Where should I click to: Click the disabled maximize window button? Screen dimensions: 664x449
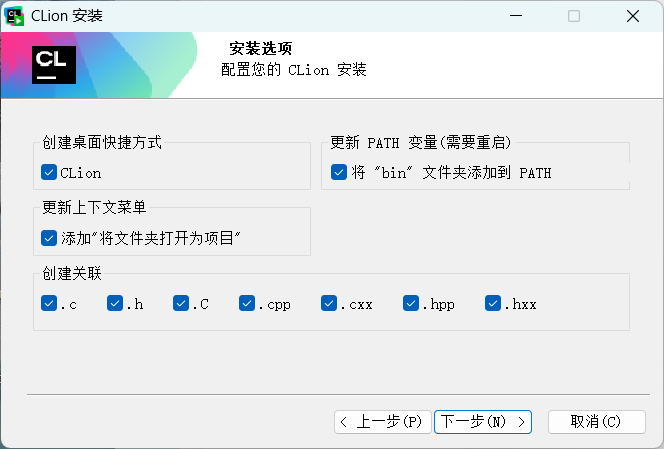(x=574, y=16)
